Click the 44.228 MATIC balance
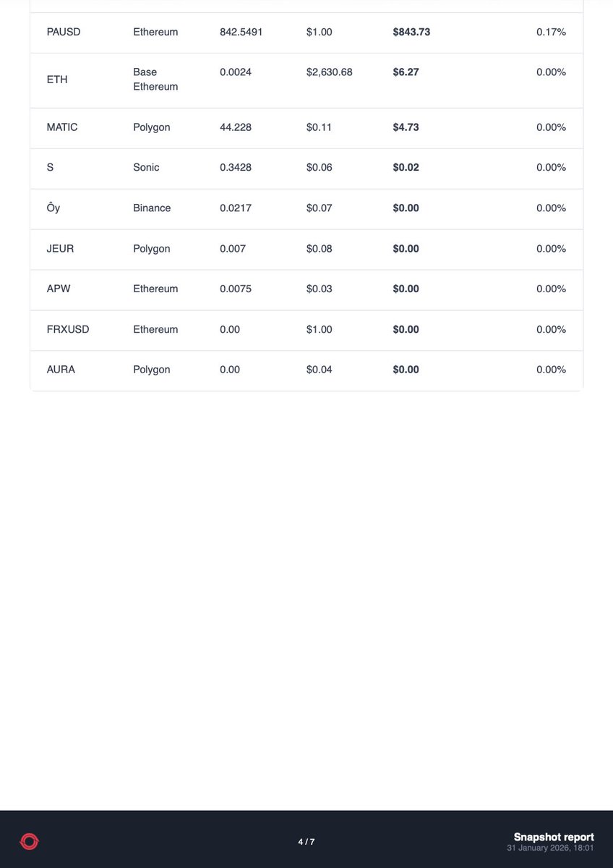 [x=236, y=127]
